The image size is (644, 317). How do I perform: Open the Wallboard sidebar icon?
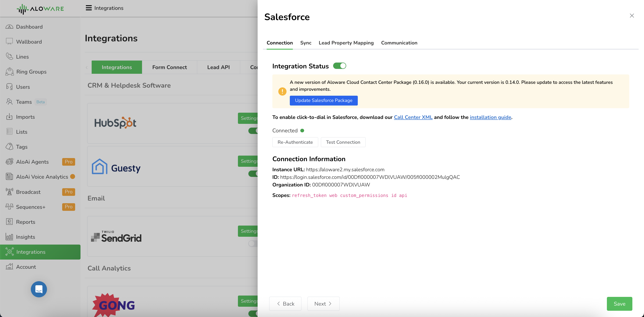9,42
